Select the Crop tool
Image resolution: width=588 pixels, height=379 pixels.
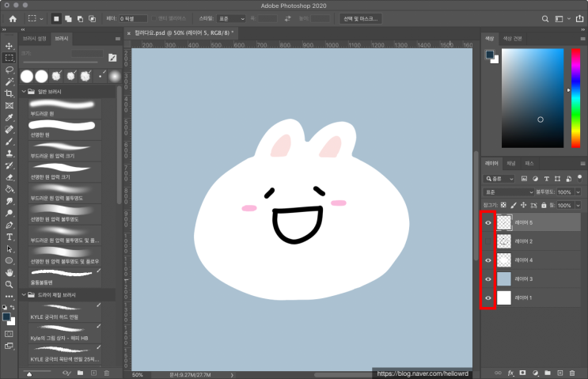[x=9, y=93]
